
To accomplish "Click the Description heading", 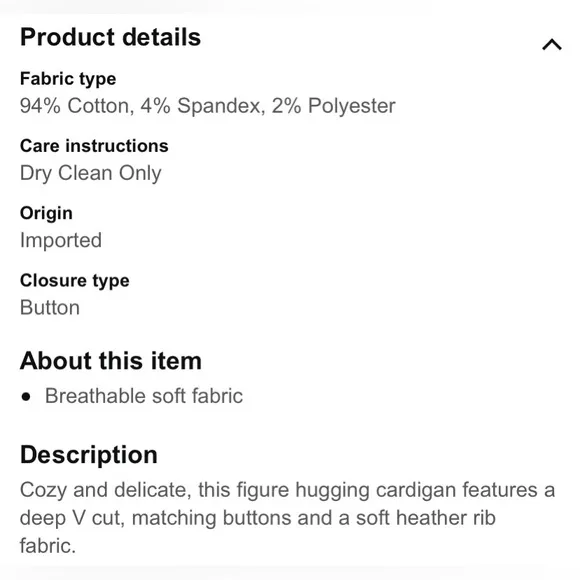I will coord(89,455).
